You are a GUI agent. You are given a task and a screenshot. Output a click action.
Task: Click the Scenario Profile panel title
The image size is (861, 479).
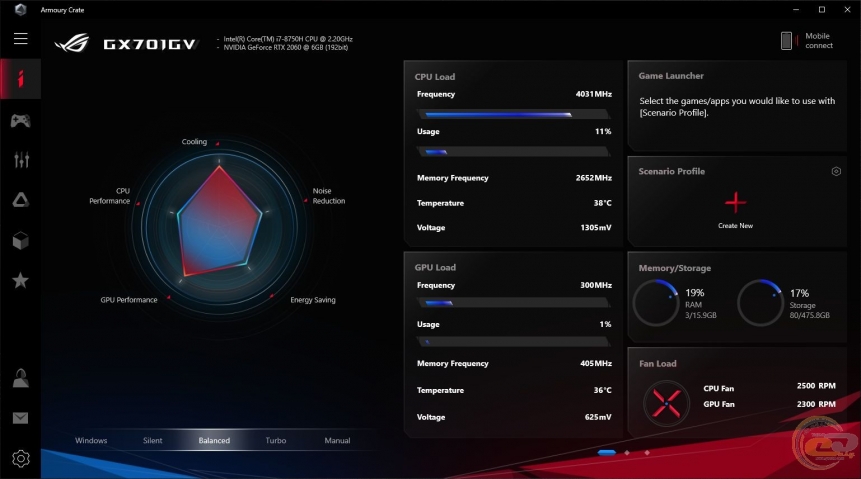pyautogui.click(x=672, y=171)
